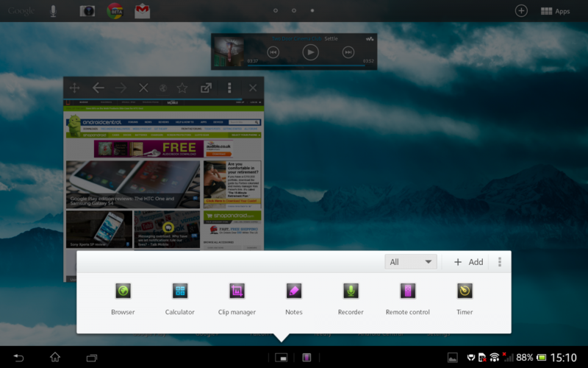
Task: Expand the All filter dropdown
Action: pos(411,262)
